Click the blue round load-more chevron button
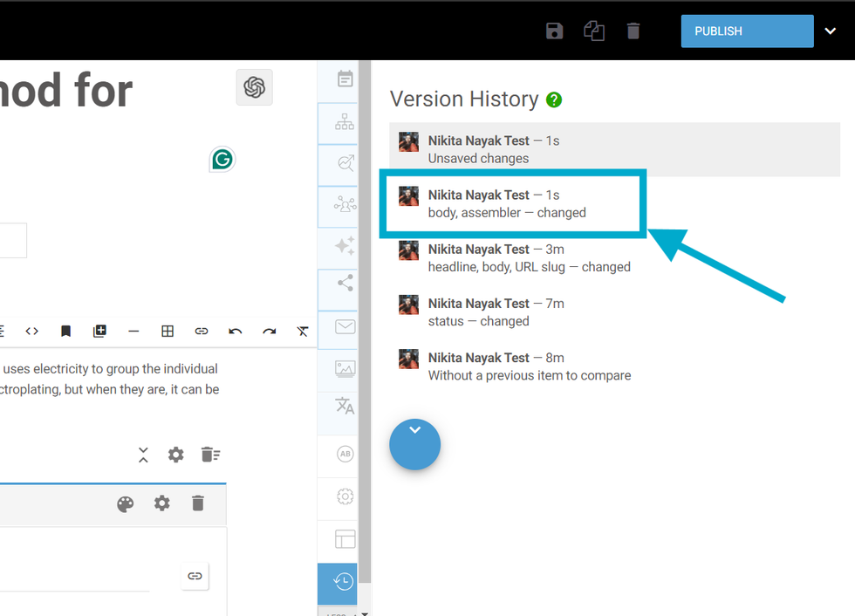The image size is (855, 616). (x=414, y=445)
